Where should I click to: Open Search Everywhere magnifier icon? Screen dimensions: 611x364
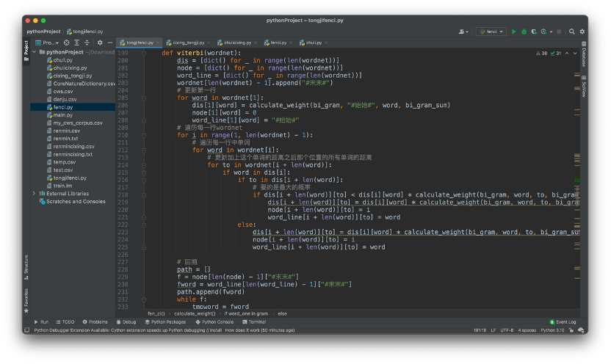pyautogui.click(x=571, y=32)
